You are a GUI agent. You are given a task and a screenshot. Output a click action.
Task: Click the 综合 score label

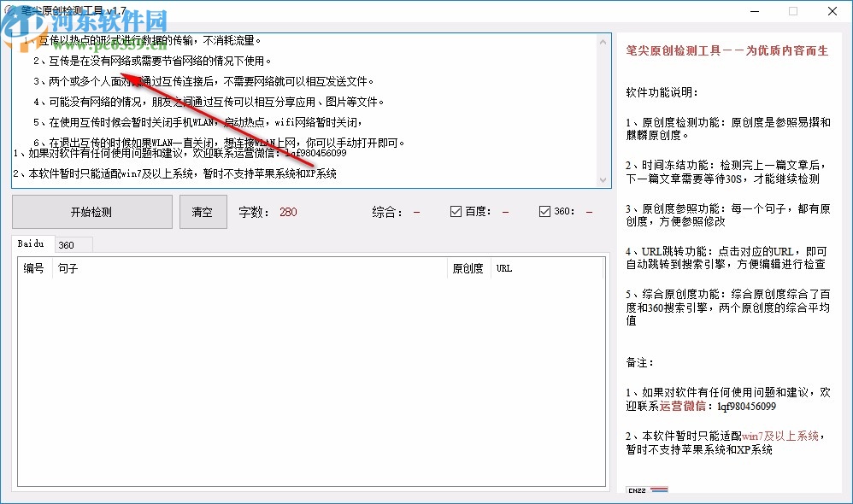tap(387, 212)
